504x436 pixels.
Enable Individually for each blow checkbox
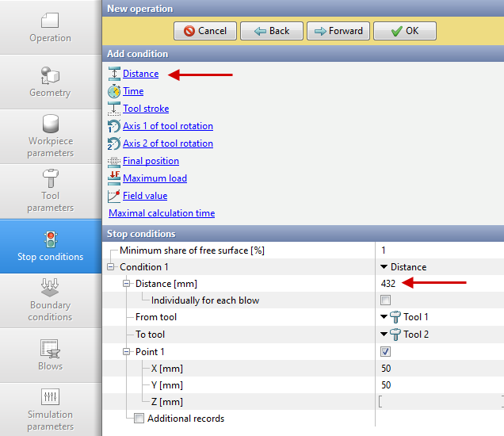(x=385, y=300)
